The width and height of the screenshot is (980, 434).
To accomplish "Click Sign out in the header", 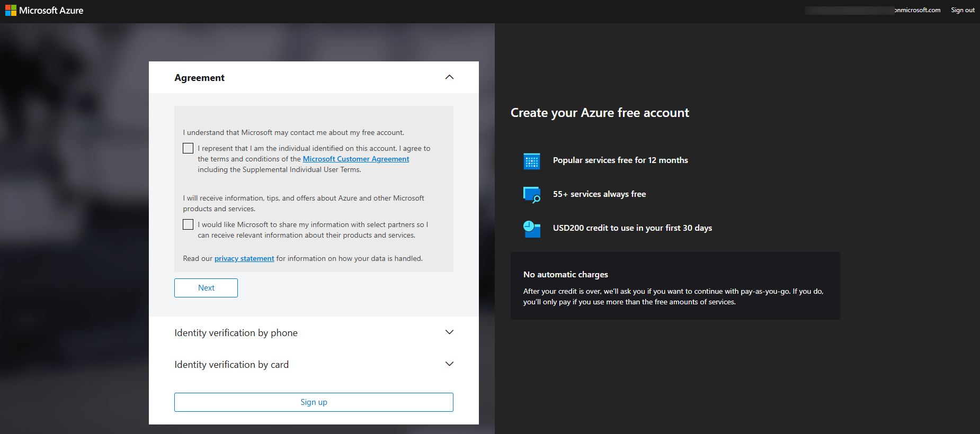I will click(963, 10).
